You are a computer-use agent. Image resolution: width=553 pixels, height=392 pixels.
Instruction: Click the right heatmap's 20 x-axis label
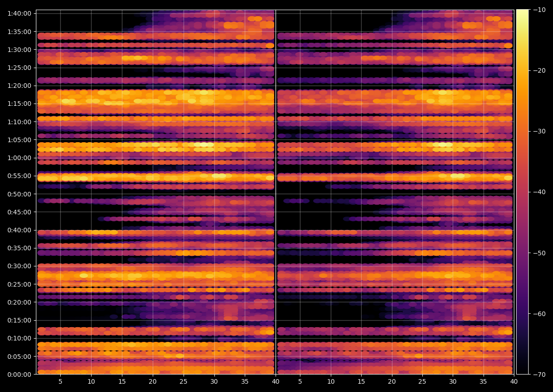point(392,381)
